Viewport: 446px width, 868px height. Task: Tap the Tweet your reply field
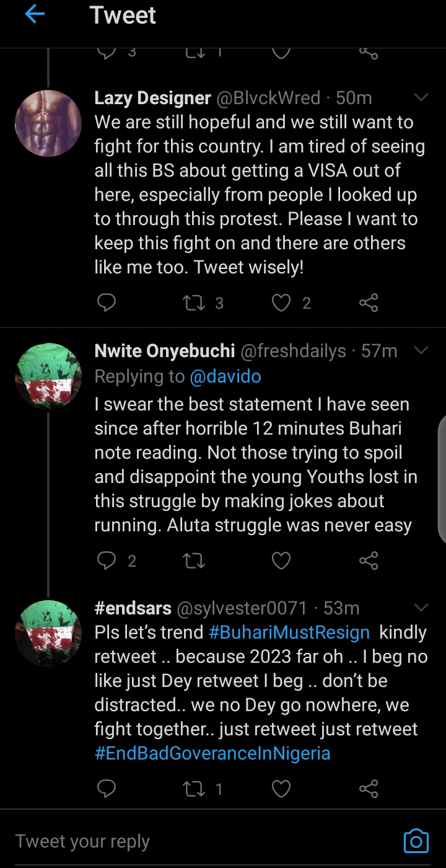click(x=186, y=841)
